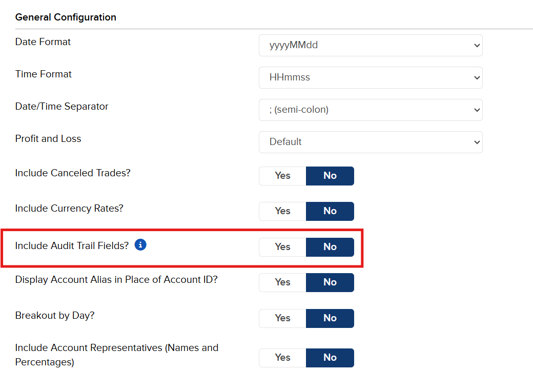Keep Display Account Alias set to No

pyautogui.click(x=330, y=282)
